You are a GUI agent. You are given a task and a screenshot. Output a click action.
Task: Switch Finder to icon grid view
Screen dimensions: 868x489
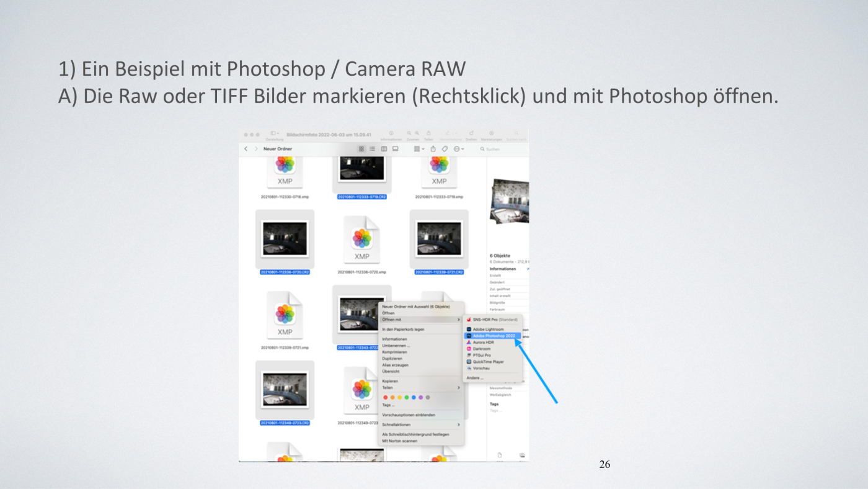pyautogui.click(x=361, y=149)
